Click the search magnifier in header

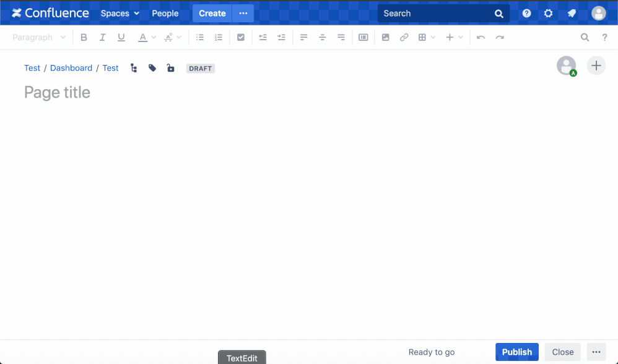click(499, 14)
